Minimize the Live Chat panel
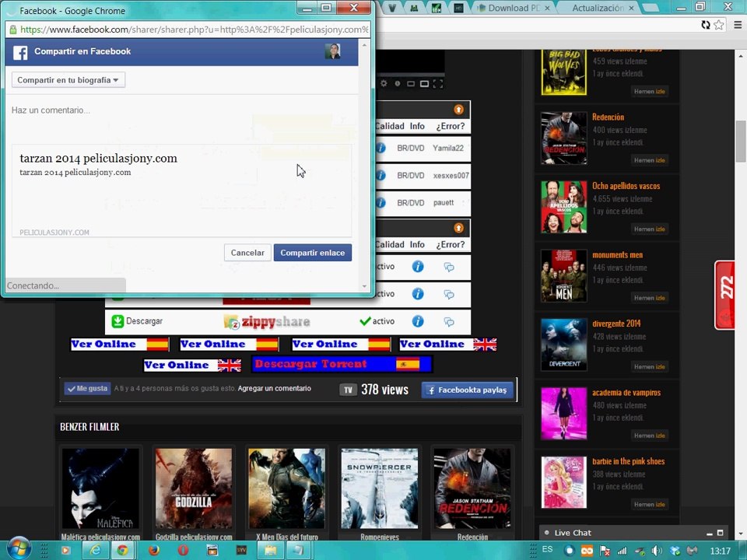The height and width of the screenshot is (560, 747). (x=710, y=534)
